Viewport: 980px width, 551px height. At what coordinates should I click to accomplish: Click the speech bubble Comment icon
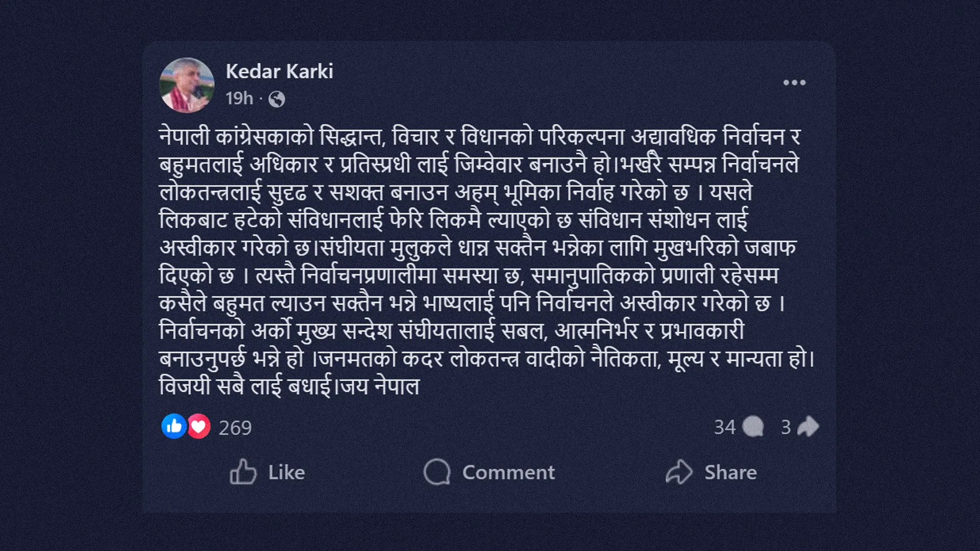point(437,472)
